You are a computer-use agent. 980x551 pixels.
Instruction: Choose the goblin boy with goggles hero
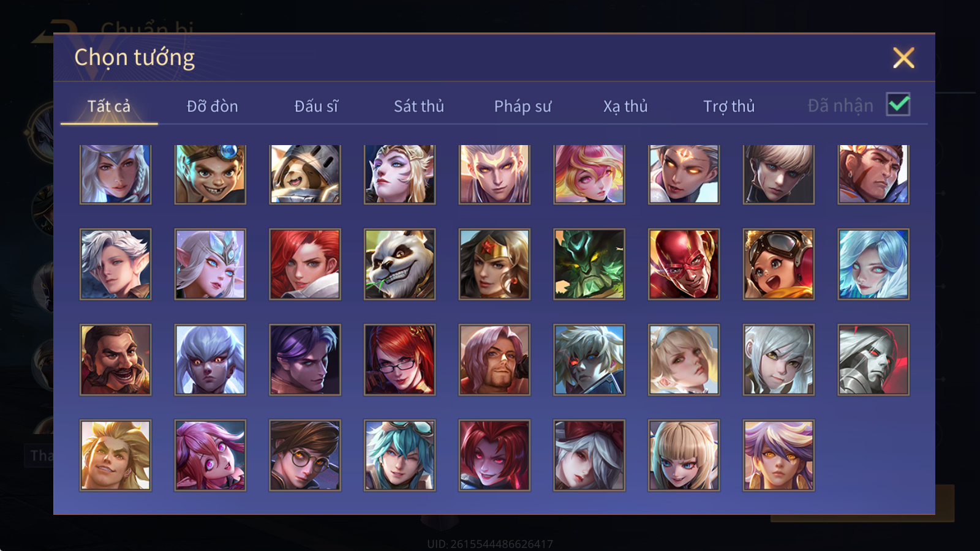tap(210, 174)
